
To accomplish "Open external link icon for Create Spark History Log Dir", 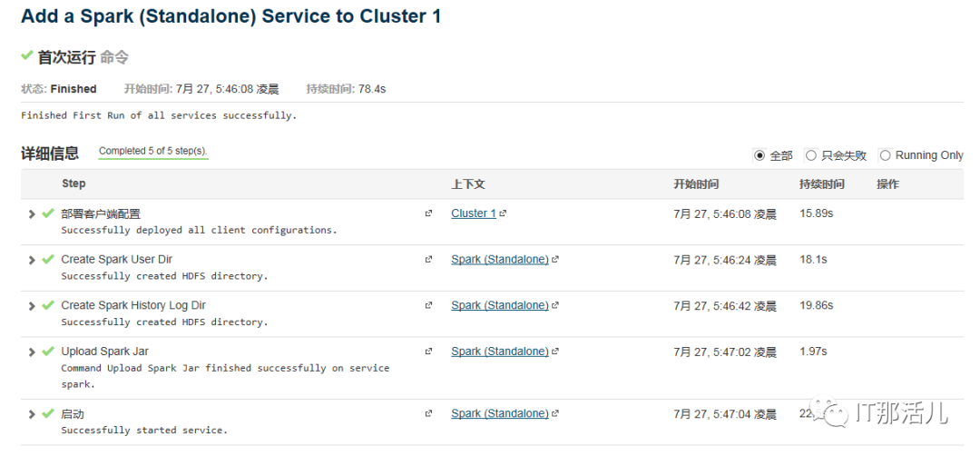I will coord(428,306).
